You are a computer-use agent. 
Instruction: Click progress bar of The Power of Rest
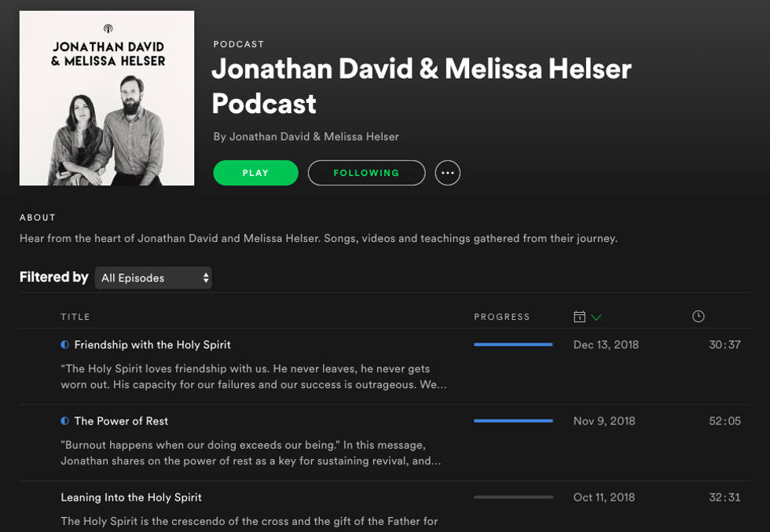click(514, 421)
